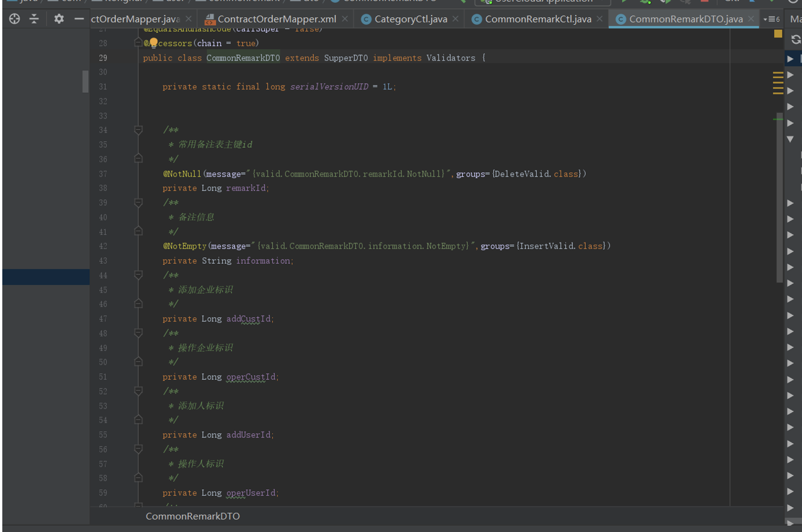The width and height of the screenshot is (802, 532).
Task: Close the CommonRemarkDTO.java tab
Action: (x=751, y=19)
